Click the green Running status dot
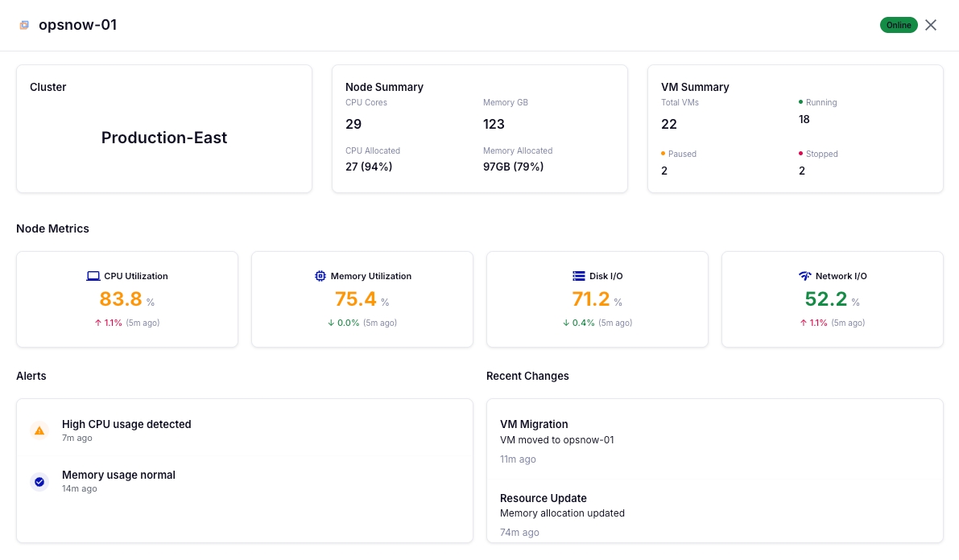Image resolution: width=959 pixels, height=560 pixels. click(x=800, y=102)
